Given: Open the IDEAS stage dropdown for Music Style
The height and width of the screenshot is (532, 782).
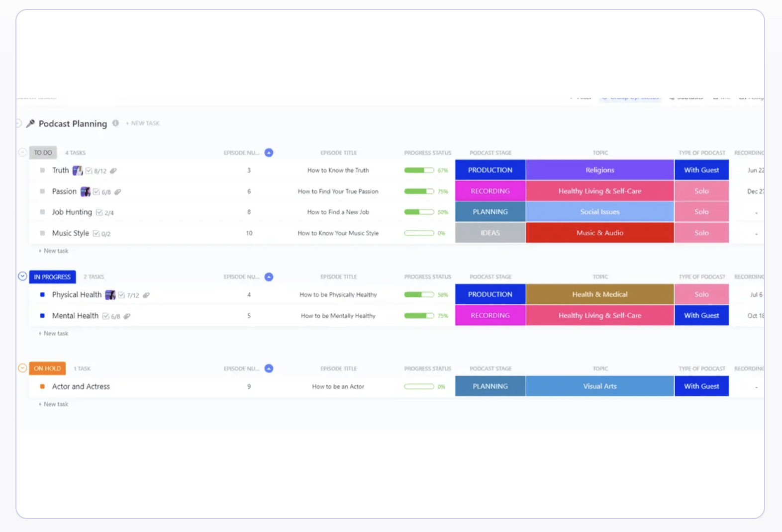Looking at the screenshot, I should [x=490, y=233].
